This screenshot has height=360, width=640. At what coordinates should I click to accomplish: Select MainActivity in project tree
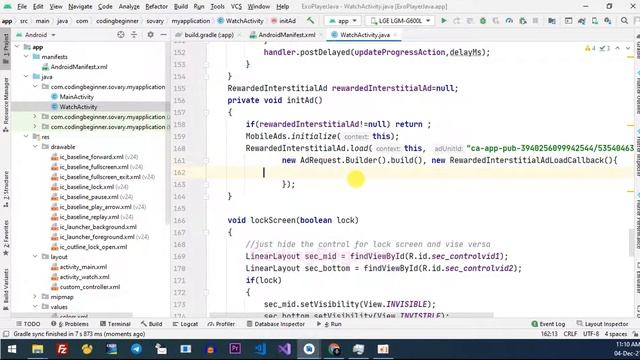(x=76, y=97)
